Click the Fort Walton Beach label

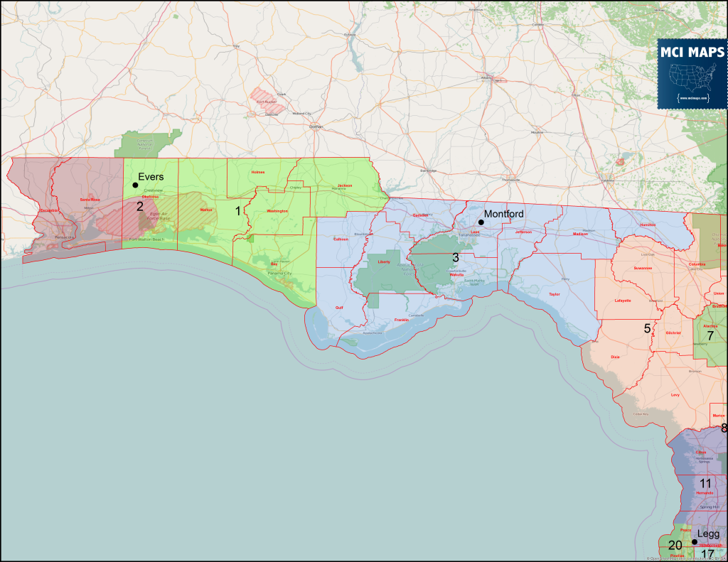[146, 239]
